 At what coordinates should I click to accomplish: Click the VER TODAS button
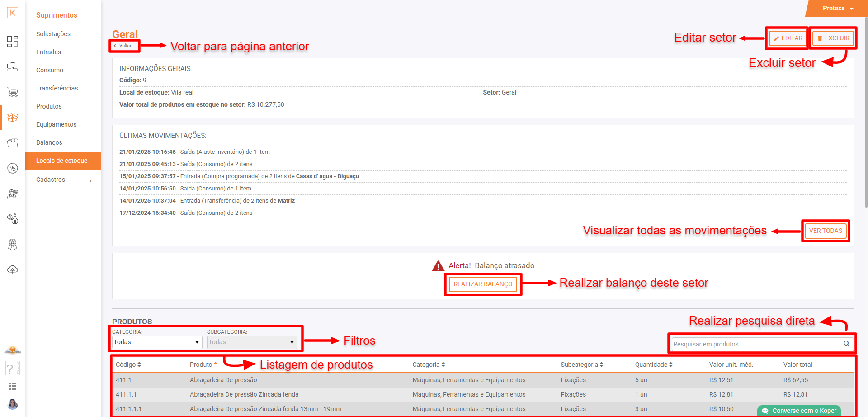pos(826,231)
